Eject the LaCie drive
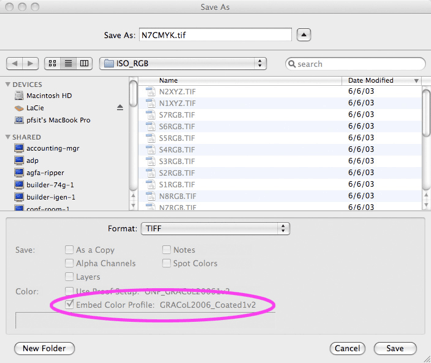 [x=120, y=108]
